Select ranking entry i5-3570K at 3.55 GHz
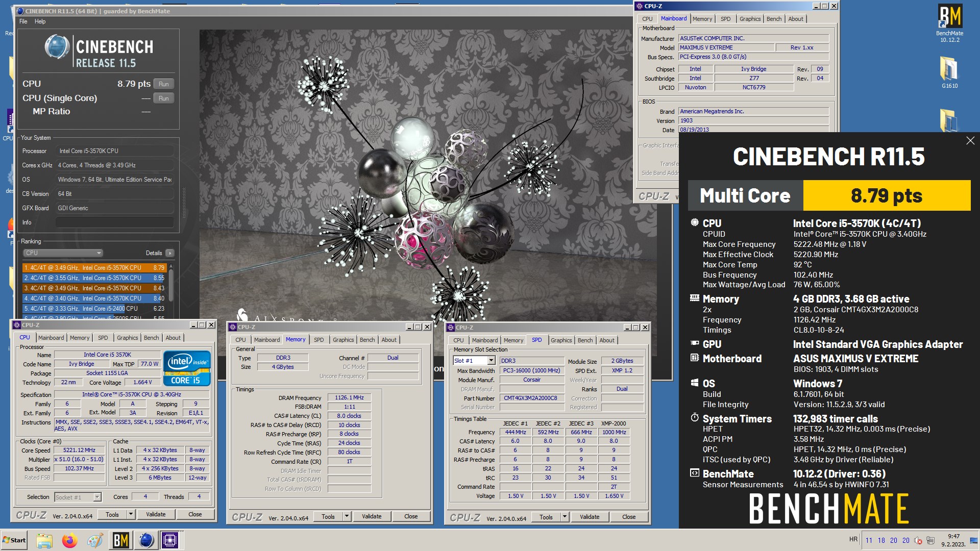 (x=94, y=278)
